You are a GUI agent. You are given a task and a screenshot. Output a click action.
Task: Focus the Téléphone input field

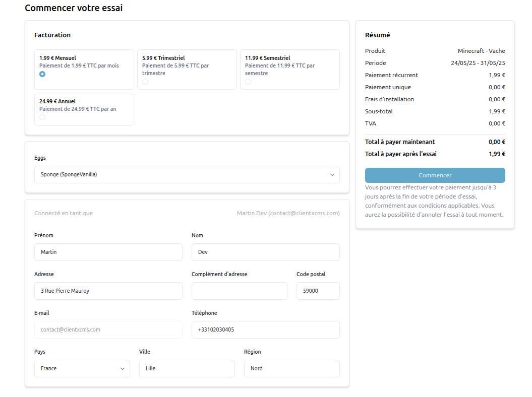pos(265,330)
